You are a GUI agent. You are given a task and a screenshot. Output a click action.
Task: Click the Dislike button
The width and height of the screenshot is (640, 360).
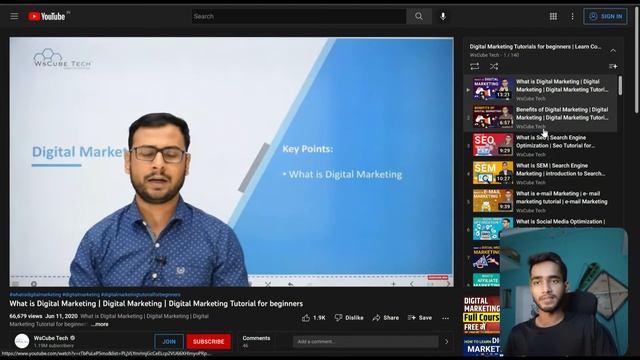point(349,318)
